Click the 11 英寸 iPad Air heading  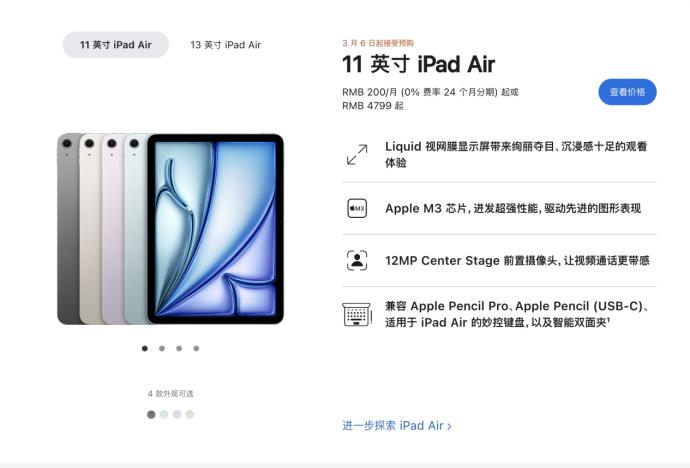[x=418, y=64]
